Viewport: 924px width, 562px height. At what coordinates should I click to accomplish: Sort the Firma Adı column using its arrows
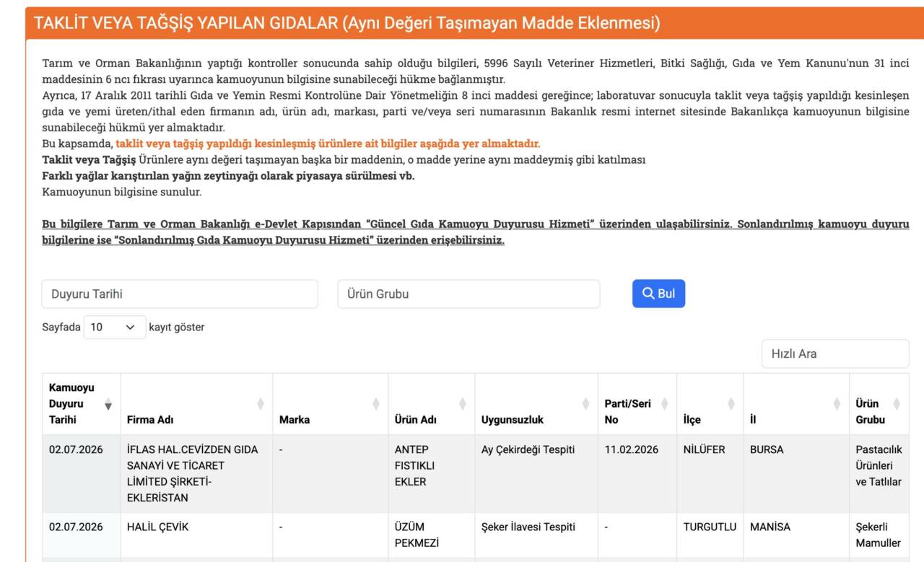pos(261,404)
